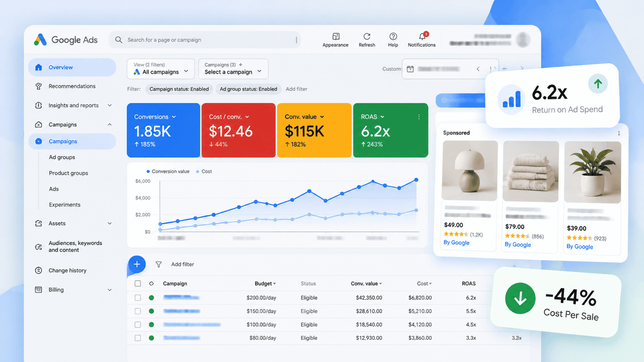Click the Assets icon in sidebar

[x=39, y=223]
